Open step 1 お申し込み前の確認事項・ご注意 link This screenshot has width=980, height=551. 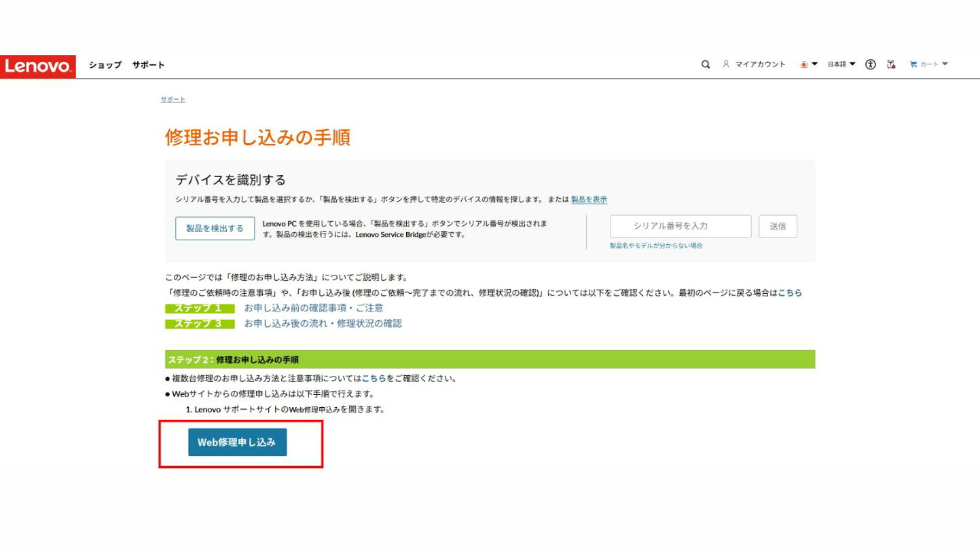click(314, 308)
